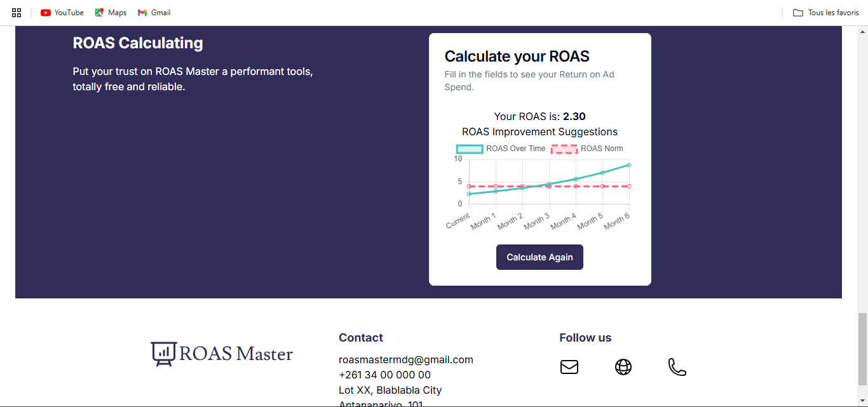Click the apps grid icon in bookmarks bar

coord(17,13)
